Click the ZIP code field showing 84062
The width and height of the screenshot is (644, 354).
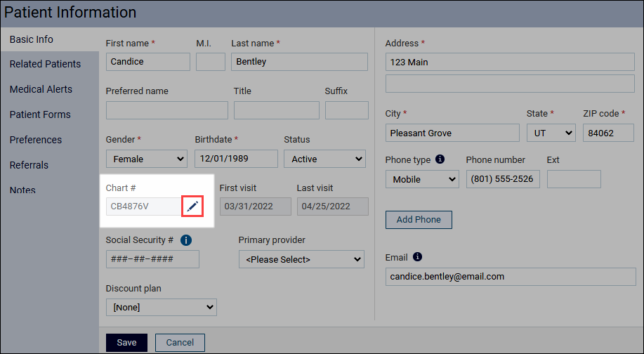pos(608,133)
